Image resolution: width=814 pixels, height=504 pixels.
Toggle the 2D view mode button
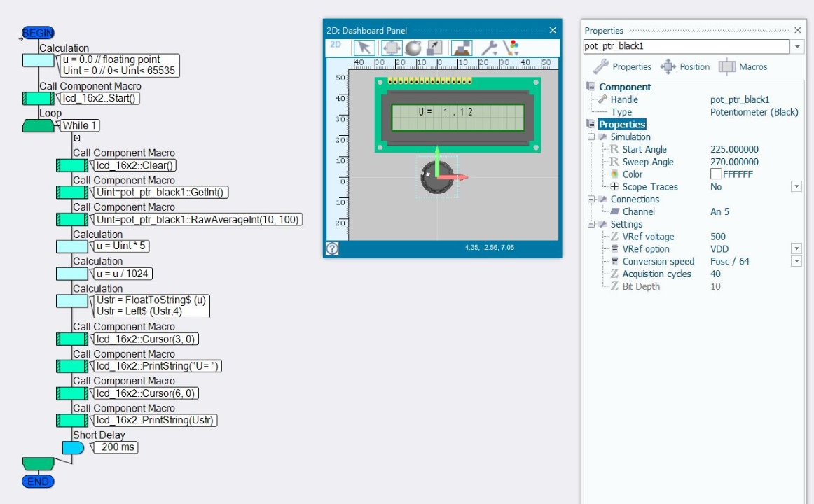pyautogui.click(x=336, y=45)
